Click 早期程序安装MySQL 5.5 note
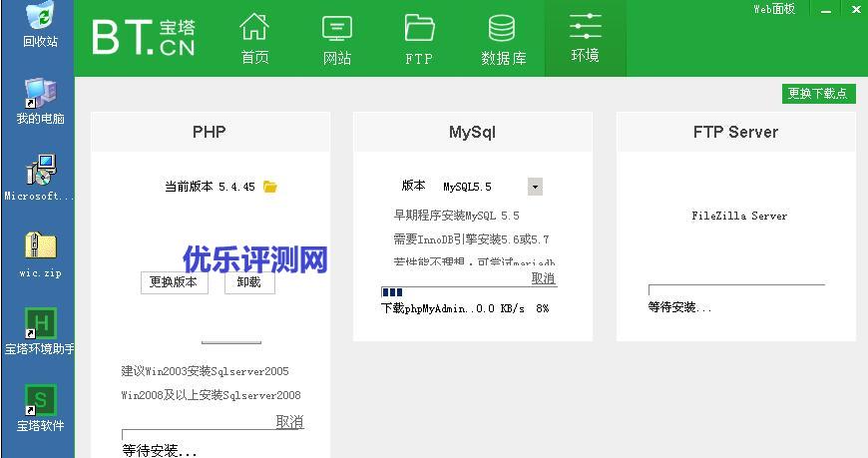868x458 pixels. click(x=456, y=216)
